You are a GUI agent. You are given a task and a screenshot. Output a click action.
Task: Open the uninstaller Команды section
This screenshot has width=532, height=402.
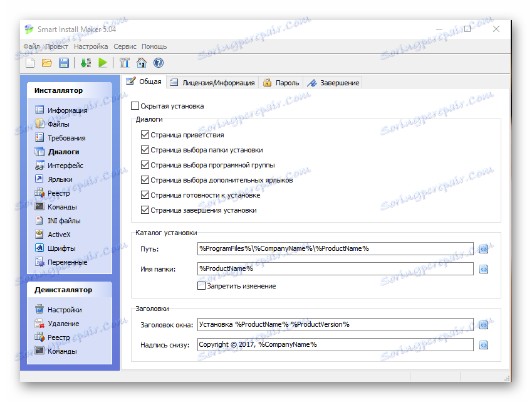pos(56,351)
